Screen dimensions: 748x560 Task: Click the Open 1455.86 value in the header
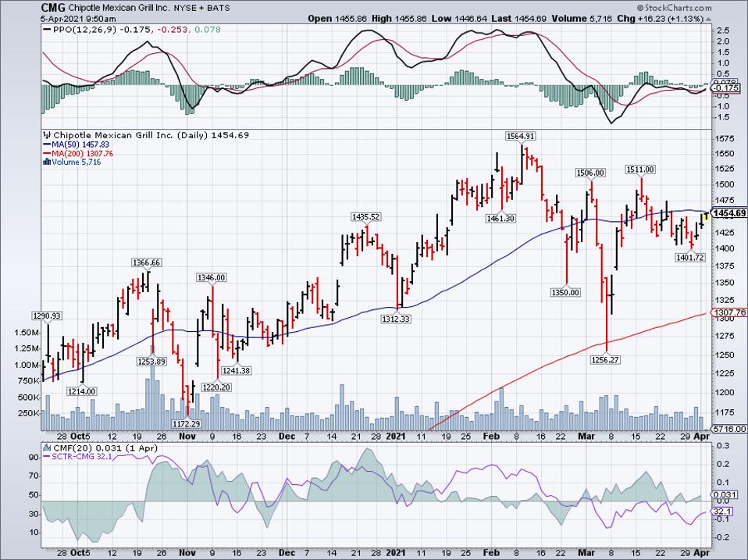point(337,19)
